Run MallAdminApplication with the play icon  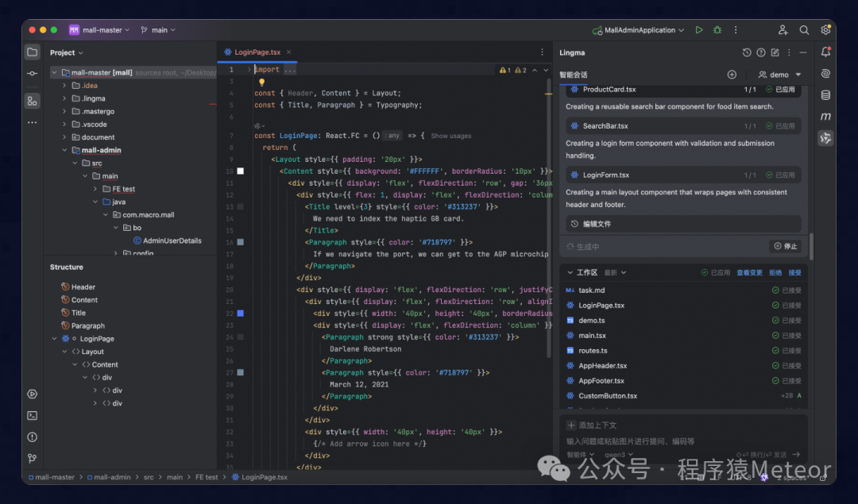[699, 30]
